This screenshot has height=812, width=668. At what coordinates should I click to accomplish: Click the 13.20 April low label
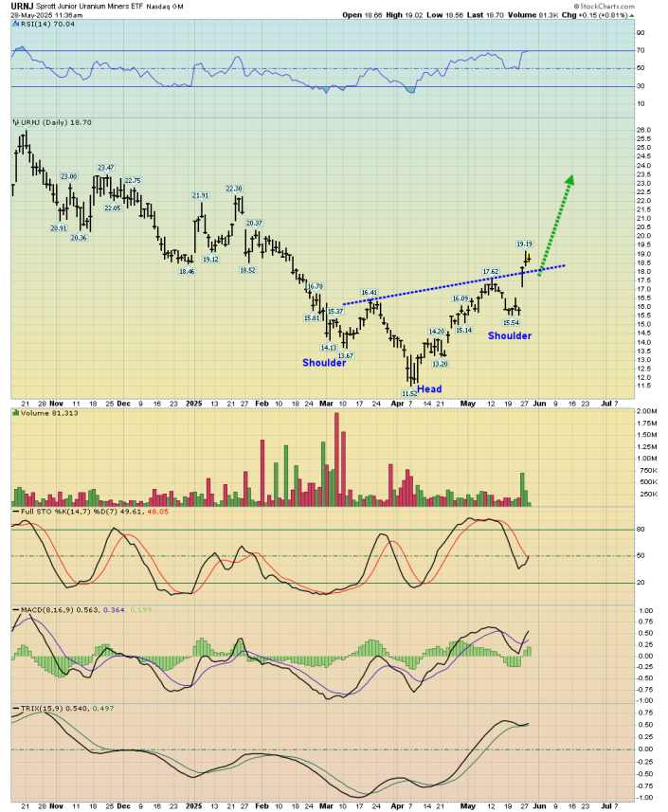tap(440, 364)
